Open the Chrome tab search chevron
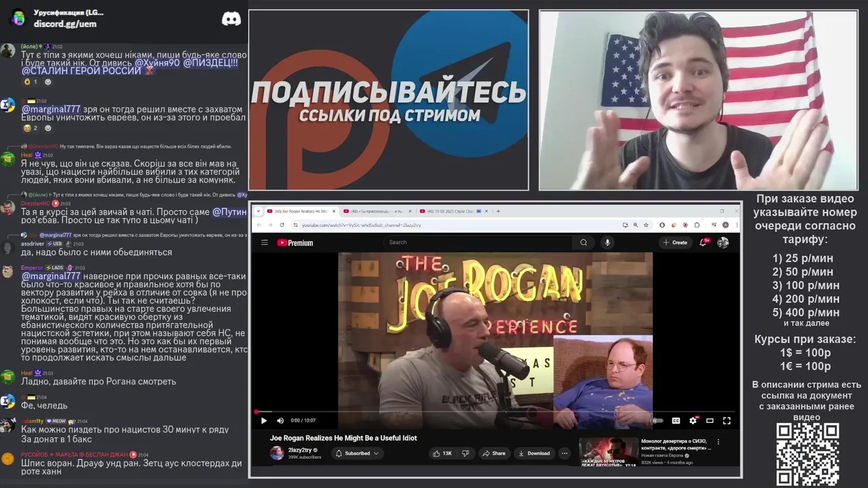The height and width of the screenshot is (488, 868). 258,211
